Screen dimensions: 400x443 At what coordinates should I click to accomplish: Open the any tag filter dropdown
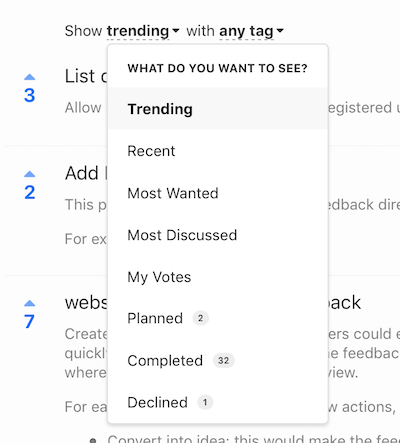coord(246,31)
